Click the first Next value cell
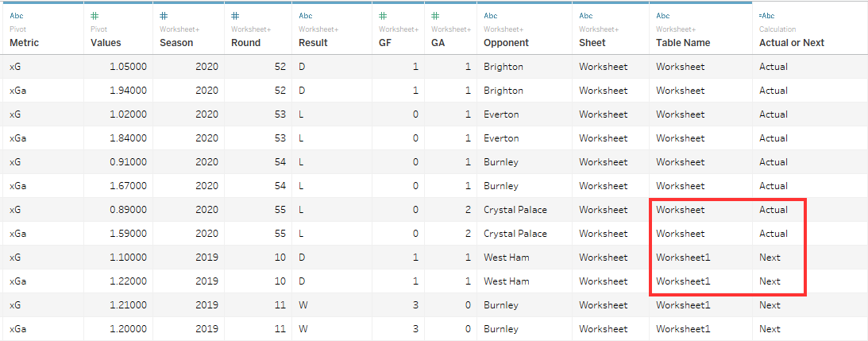 pyautogui.click(x=770, y=258)
